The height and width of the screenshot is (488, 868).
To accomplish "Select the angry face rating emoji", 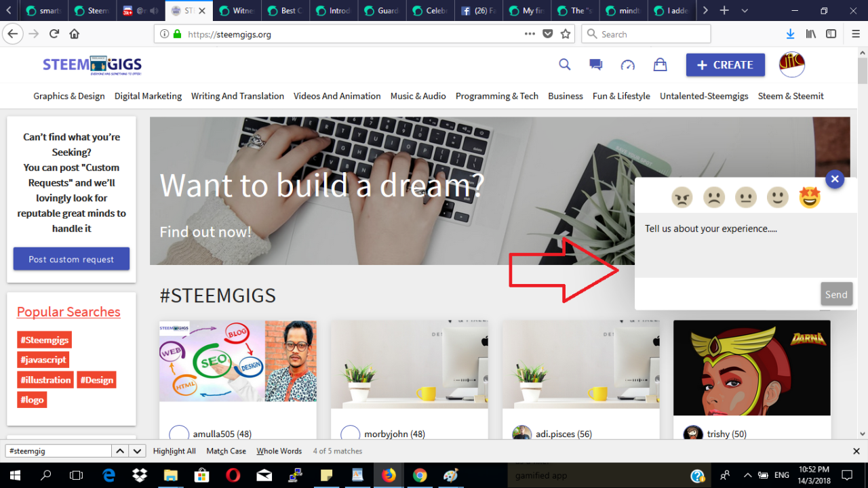I will [x=682, y=197].
